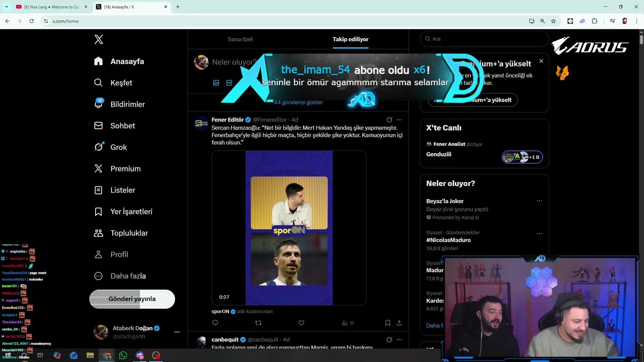Click the Chrome install app icon
This screenshot has width=644, height=362.
[x=532, y=21]
